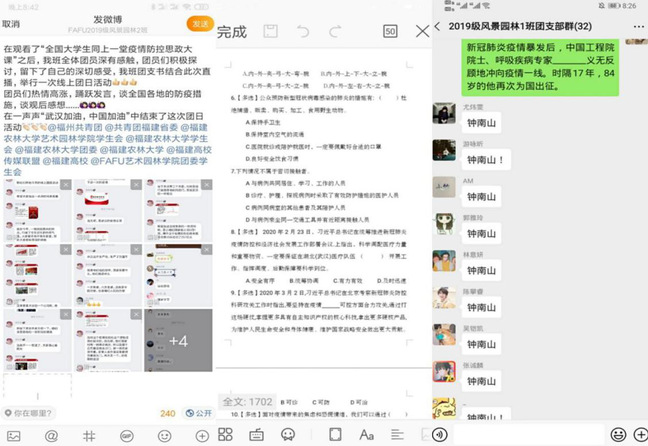The image size is (648, 446).
Task: Open the emoji picker in Weibo toolbar
Action: [164, 436]
